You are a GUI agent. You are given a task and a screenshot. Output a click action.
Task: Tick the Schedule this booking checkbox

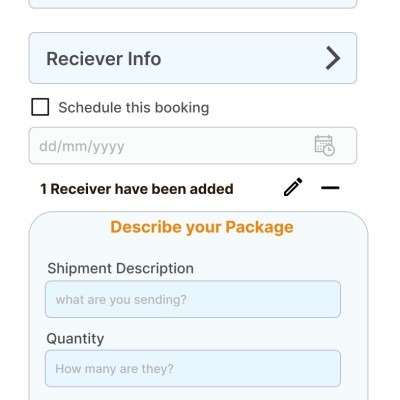40,107
